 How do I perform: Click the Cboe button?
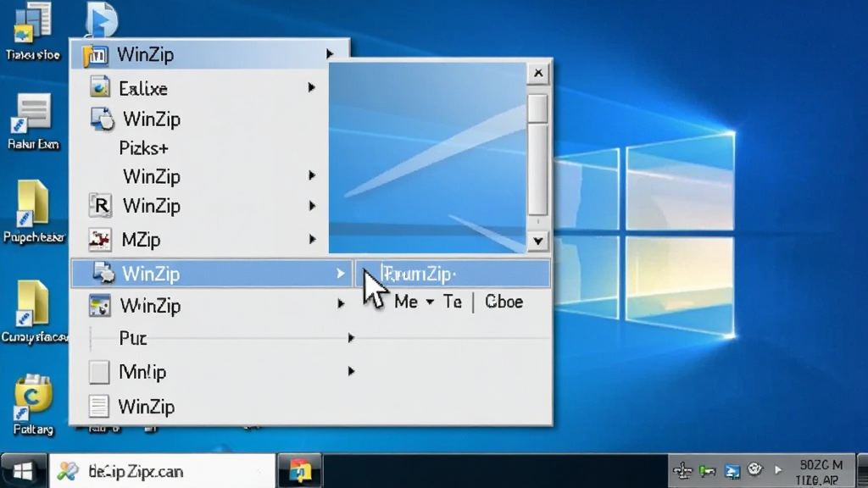504,302
